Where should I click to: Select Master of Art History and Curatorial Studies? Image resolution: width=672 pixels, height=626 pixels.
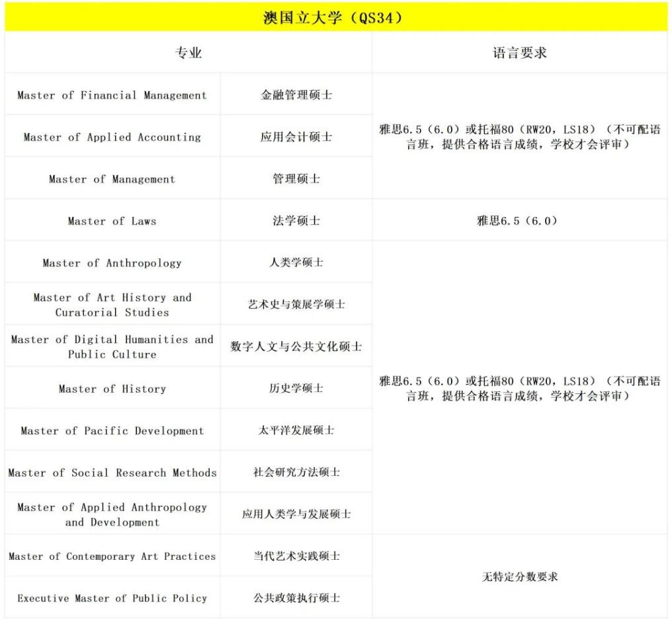click(112, 305)
